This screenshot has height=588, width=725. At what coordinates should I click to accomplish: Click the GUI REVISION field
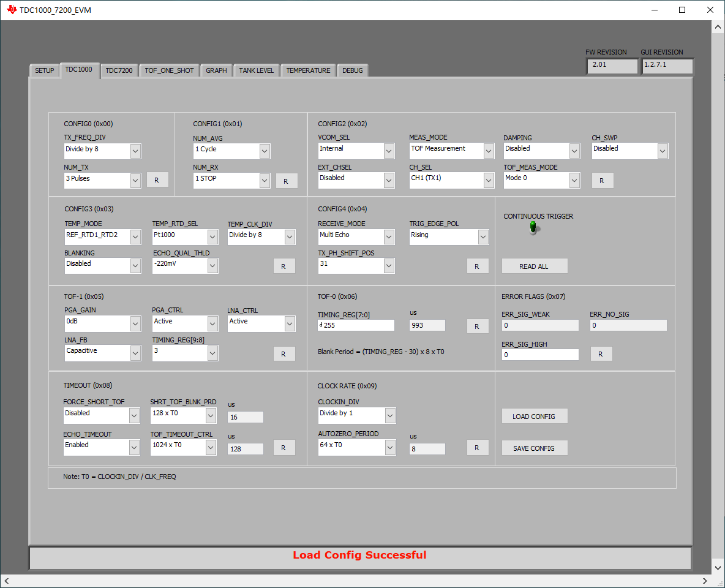tap(667, 65)
